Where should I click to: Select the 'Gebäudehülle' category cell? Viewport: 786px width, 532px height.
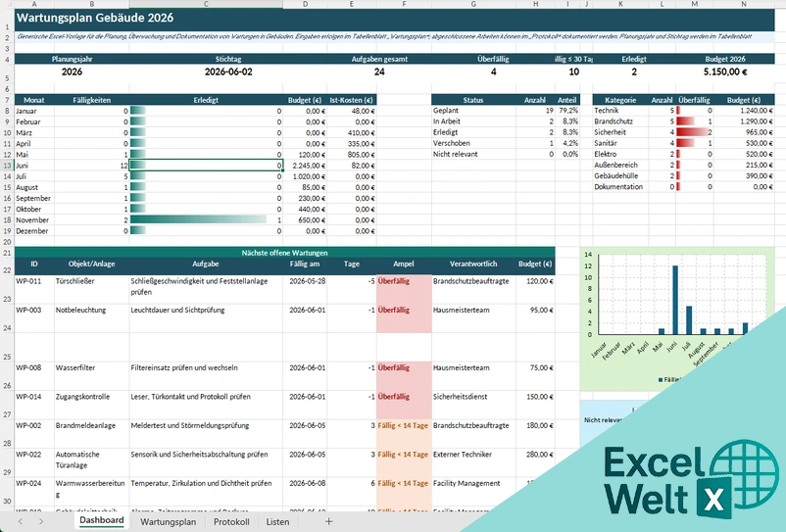[620, 175]
